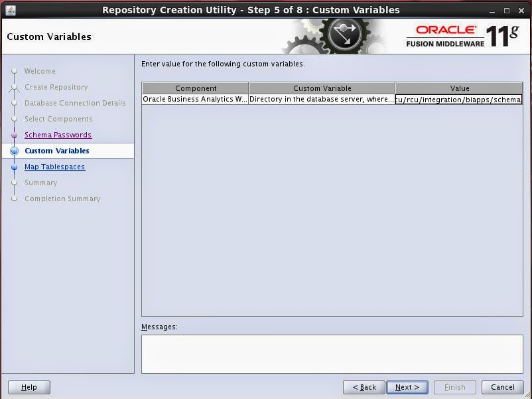The width and height of the screenshot is (532, 399).
Task: Click inside the Messages text area
Action: 332,354
